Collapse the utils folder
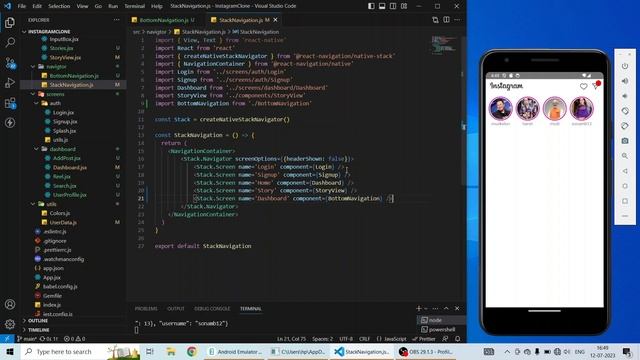The image size is (640, 360). (51, 204)
